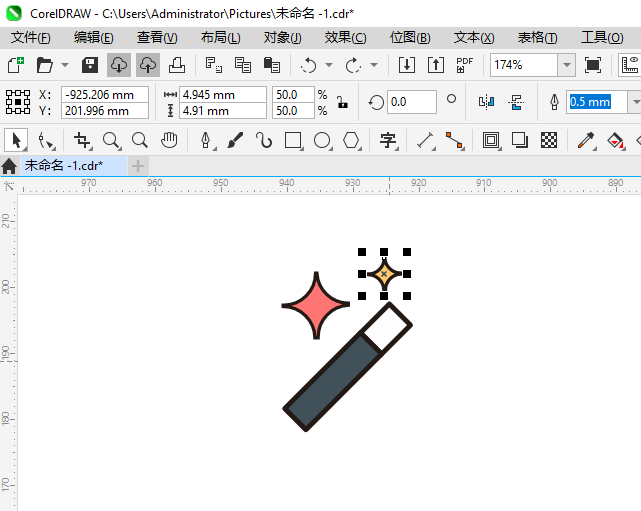
Task: Click the Export icon
Action: click(436, 65)
